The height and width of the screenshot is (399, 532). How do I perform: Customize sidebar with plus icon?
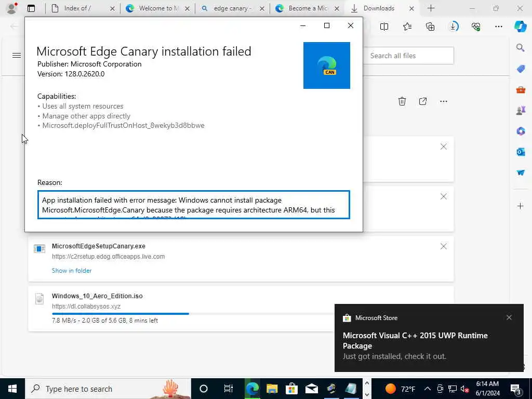pos(521,206)
